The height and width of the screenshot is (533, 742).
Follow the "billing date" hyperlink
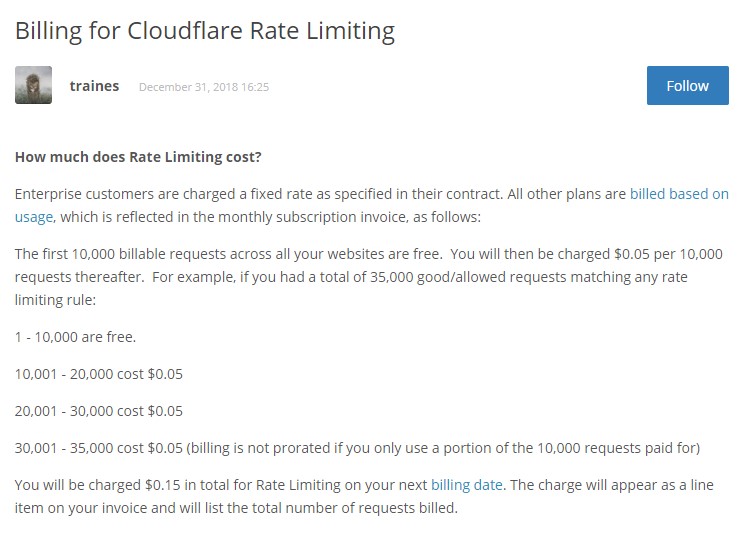coord(466,485)
